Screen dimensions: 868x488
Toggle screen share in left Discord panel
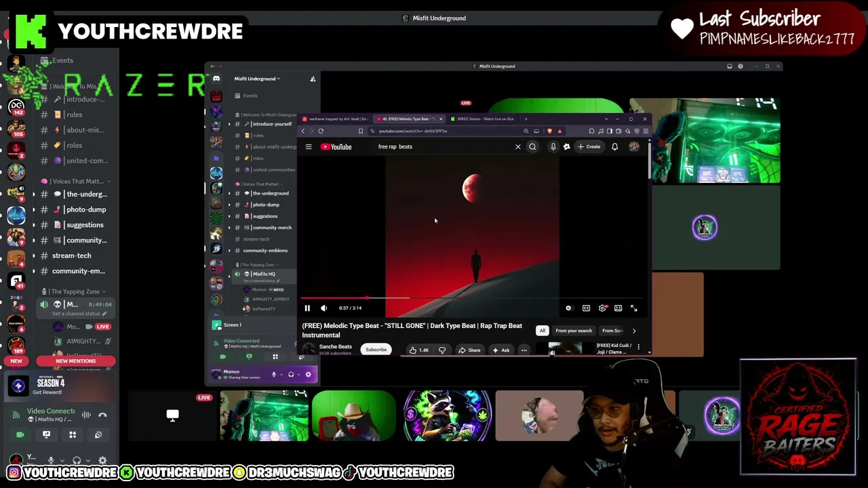pos(46,434)
